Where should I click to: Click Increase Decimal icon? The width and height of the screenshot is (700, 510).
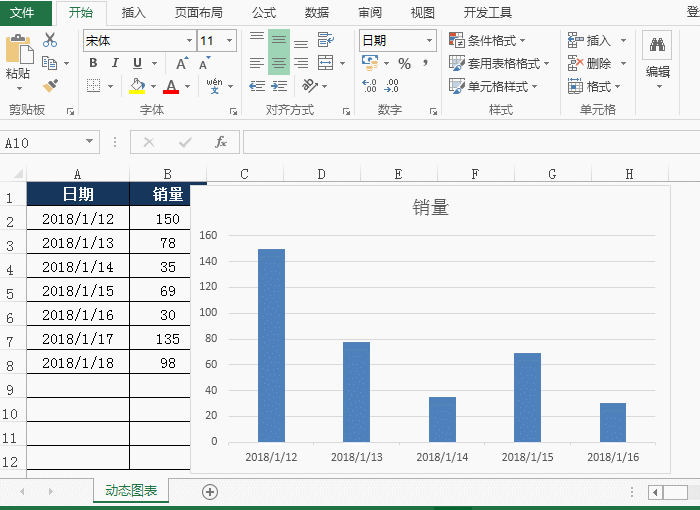369,85
